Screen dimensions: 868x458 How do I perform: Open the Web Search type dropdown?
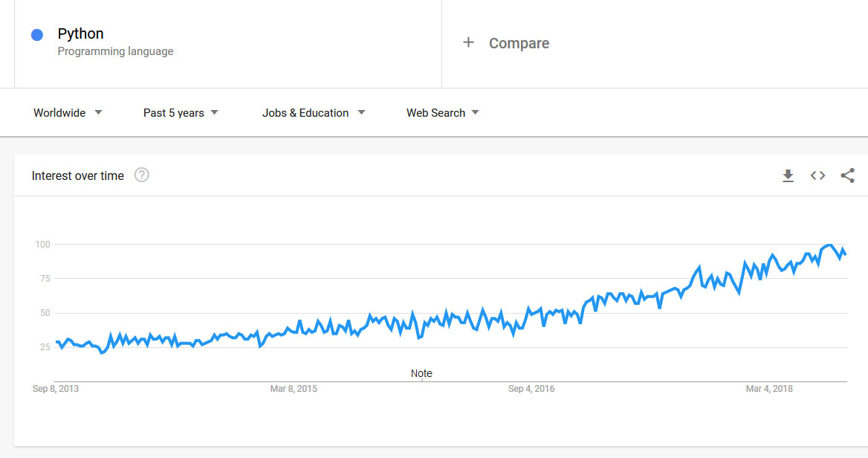click(442, 113)
